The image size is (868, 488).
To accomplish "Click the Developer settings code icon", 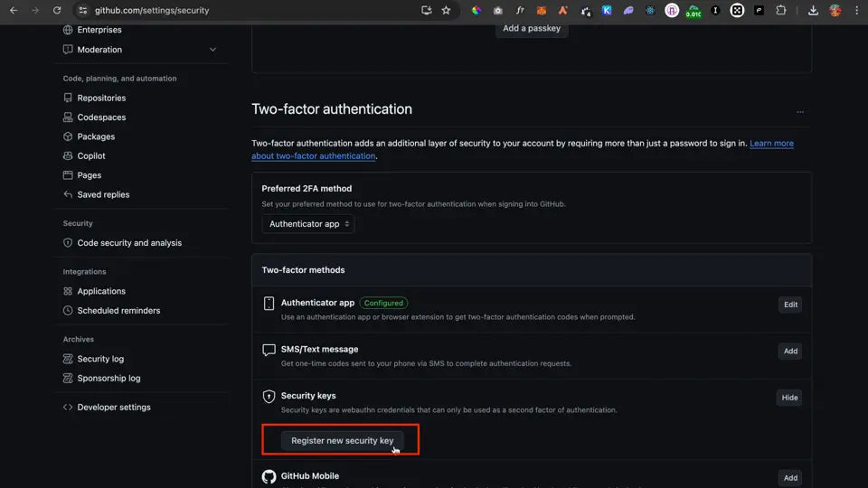I will [68, 407].
